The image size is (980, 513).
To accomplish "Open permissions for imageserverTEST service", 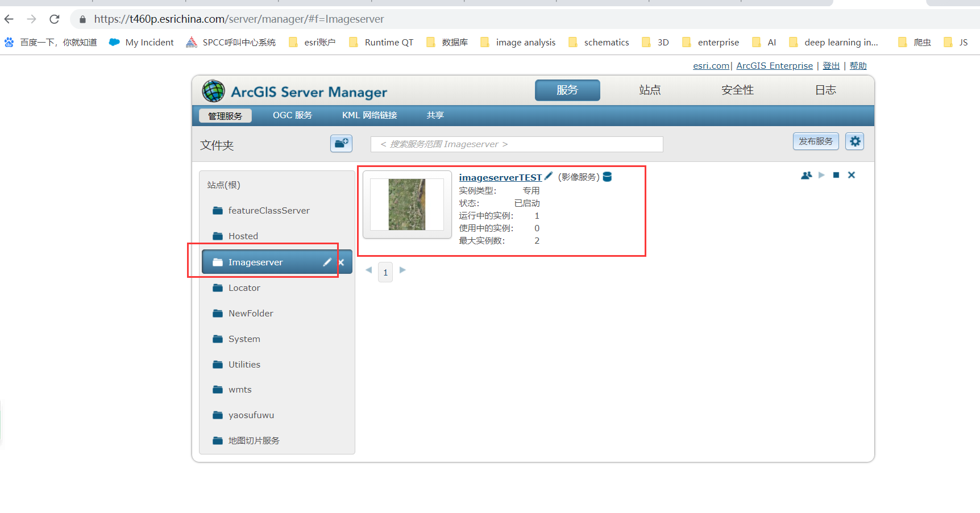I will pyautogui.click(x=805, y=175).
